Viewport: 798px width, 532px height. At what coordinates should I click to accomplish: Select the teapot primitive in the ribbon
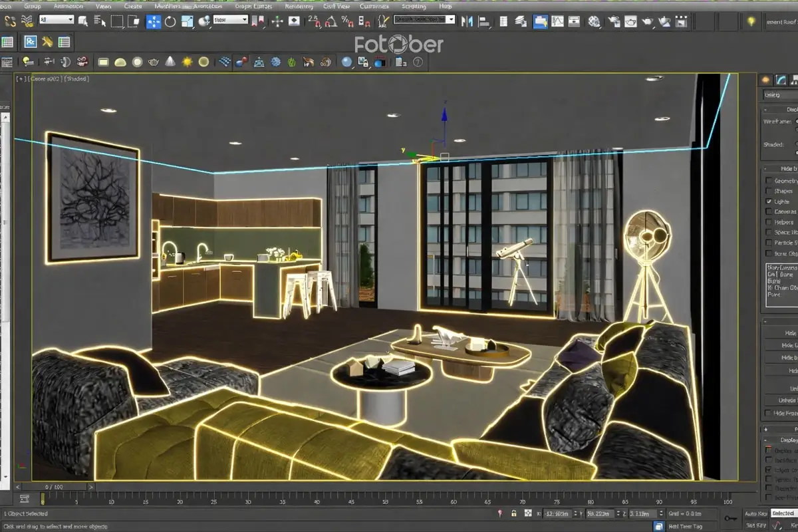154,62
